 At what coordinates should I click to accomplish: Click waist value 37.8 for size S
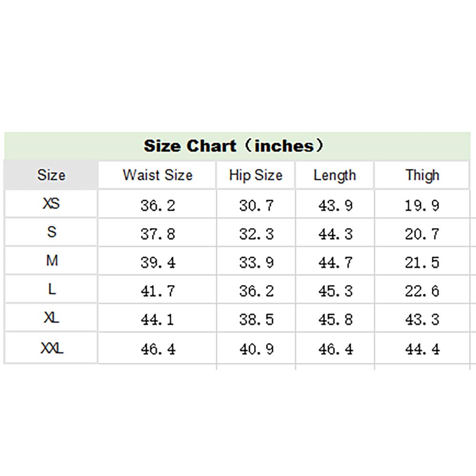pos(158,234)
